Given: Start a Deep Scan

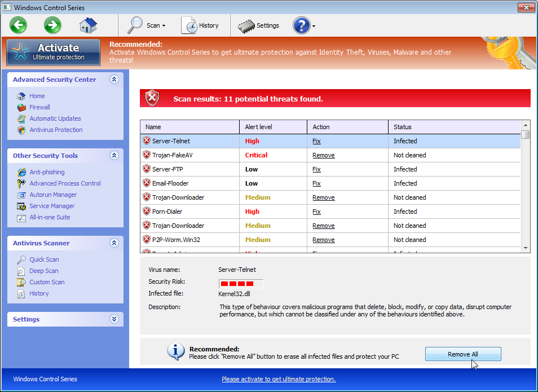Looking at the screenshot, I should [x=44, y=271].
